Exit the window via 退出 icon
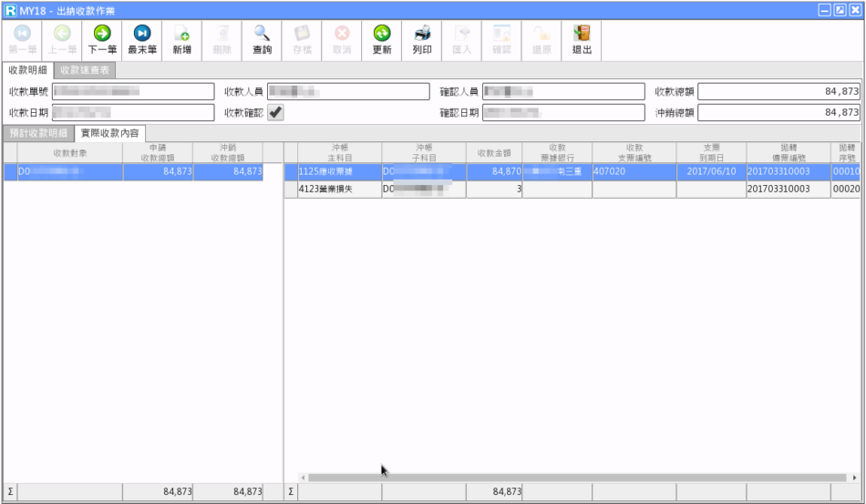The width and height of the screenshot is (866, 504). click(582, 40)
